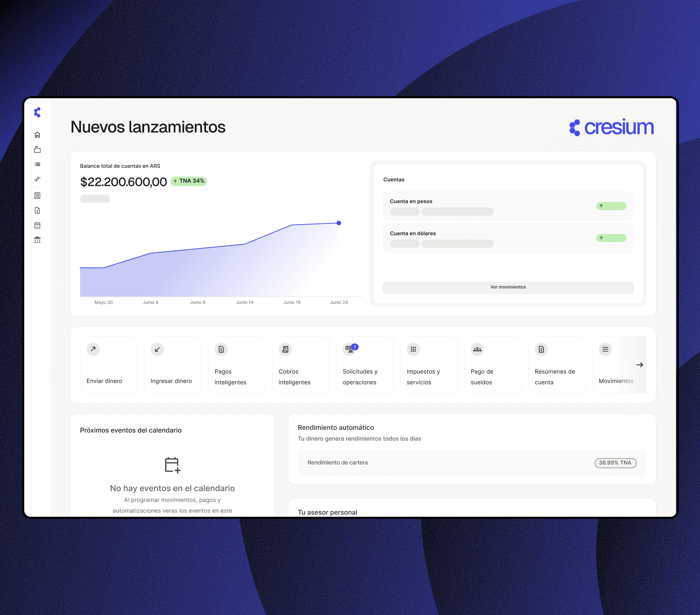
Task: Select the Cobros inteligentes card
Action: click(x=301, y=365)
